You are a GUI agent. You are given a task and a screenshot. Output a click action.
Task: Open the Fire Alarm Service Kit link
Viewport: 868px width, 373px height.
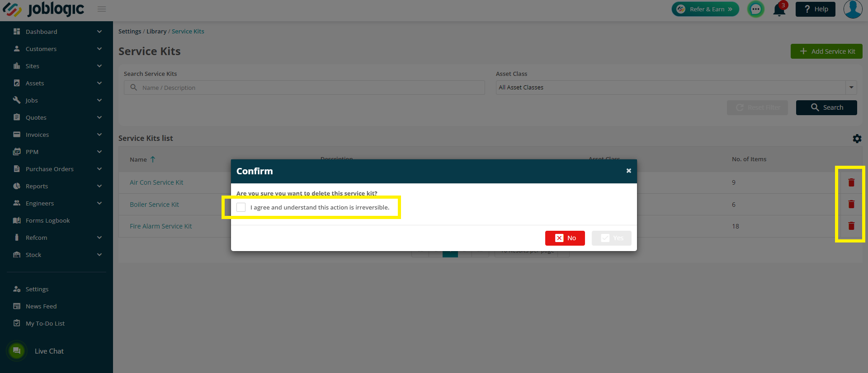coord(161,226)
